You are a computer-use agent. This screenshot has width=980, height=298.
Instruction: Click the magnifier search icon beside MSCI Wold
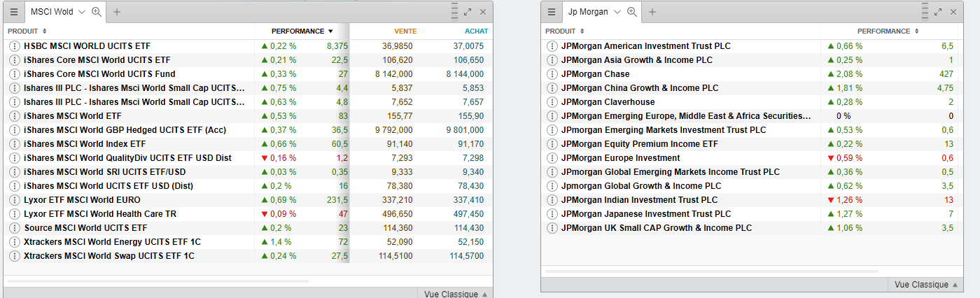click(97, 12)
